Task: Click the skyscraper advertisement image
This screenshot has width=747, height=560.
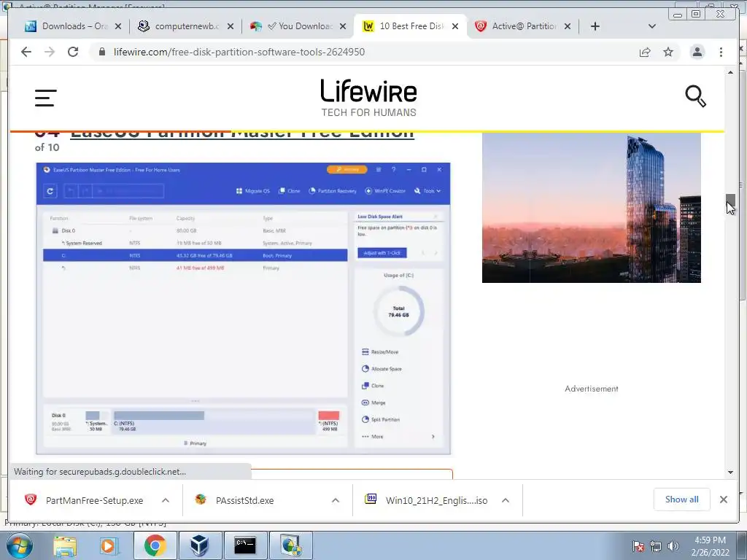Action: (591, 208)
